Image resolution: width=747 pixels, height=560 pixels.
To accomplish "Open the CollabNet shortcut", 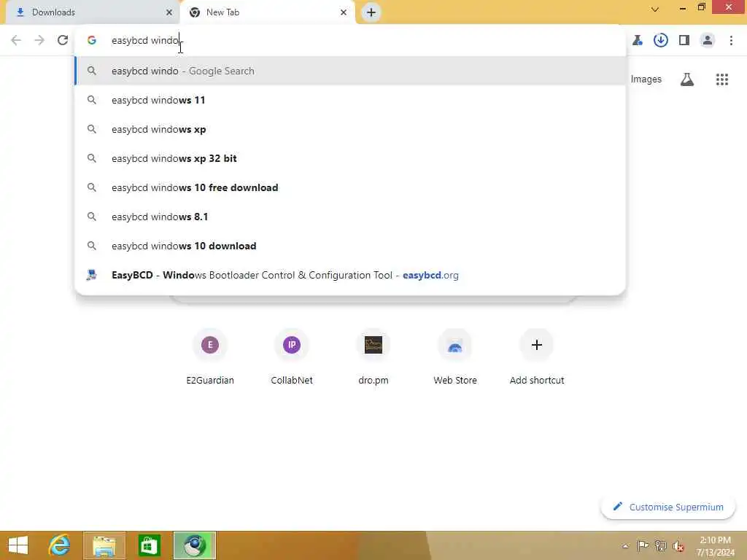I will [292, 356].
